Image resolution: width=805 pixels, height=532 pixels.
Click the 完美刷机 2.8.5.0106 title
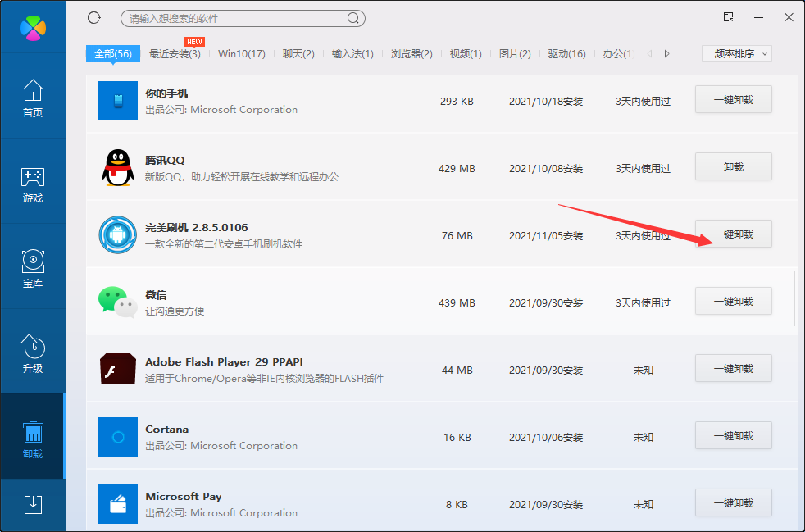point(197,228)
